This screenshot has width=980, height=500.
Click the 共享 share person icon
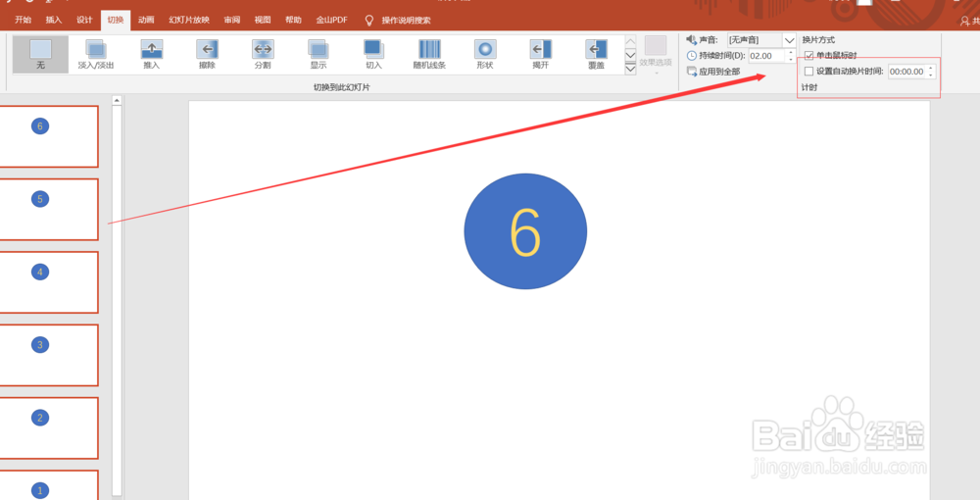coord(965,21)
